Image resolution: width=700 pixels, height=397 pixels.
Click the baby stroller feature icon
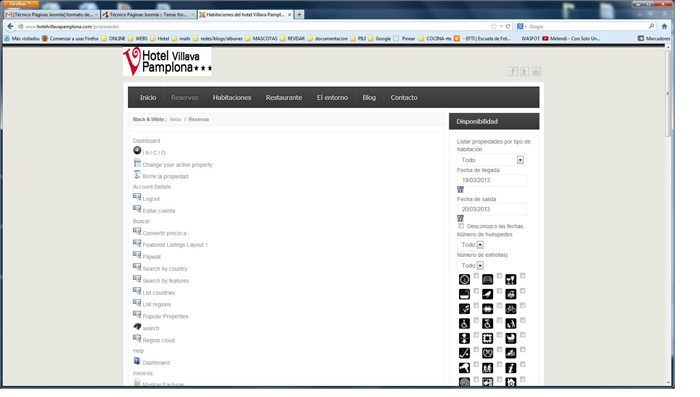pos(511,338)
